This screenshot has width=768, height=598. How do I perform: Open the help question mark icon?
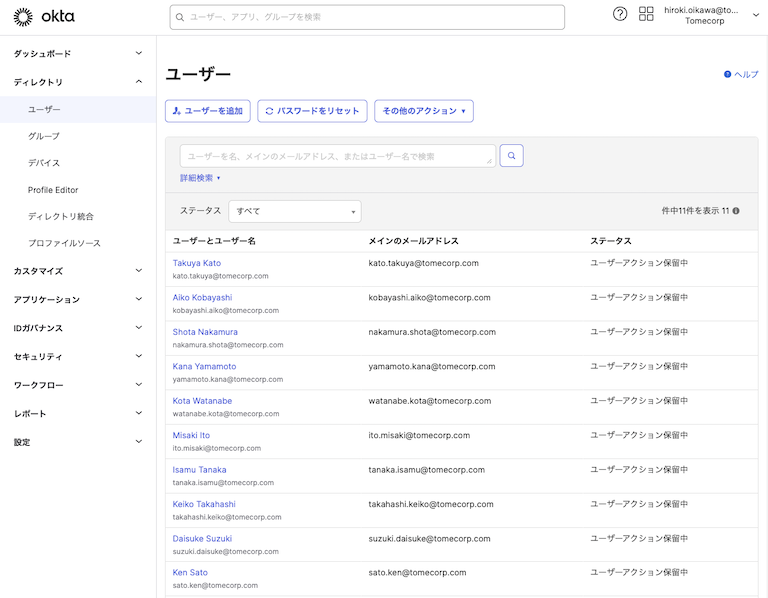620,14
